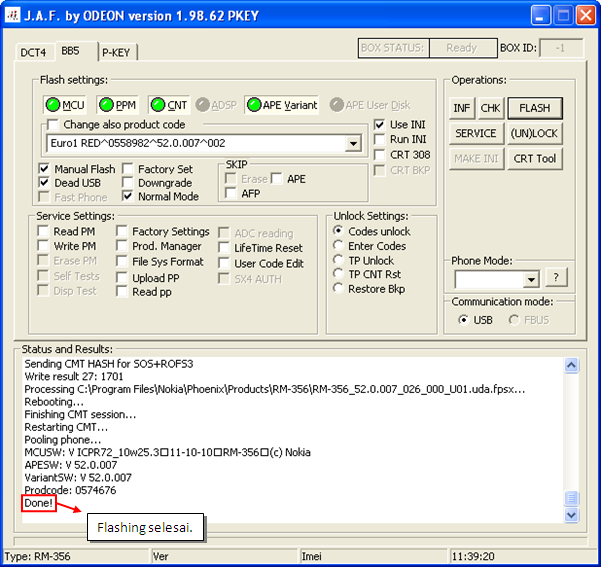The height and width of the screenshot is (567, 601).
Task: Click the VariantSW: V 52.0.007 log line
Action: [78, 478]
